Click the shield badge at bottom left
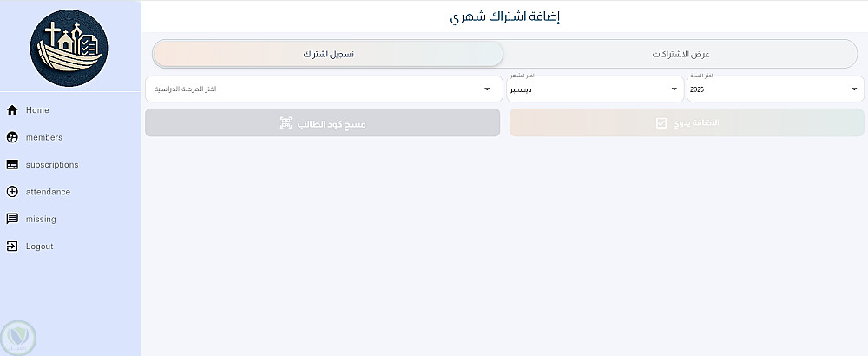 pos(18,336)
